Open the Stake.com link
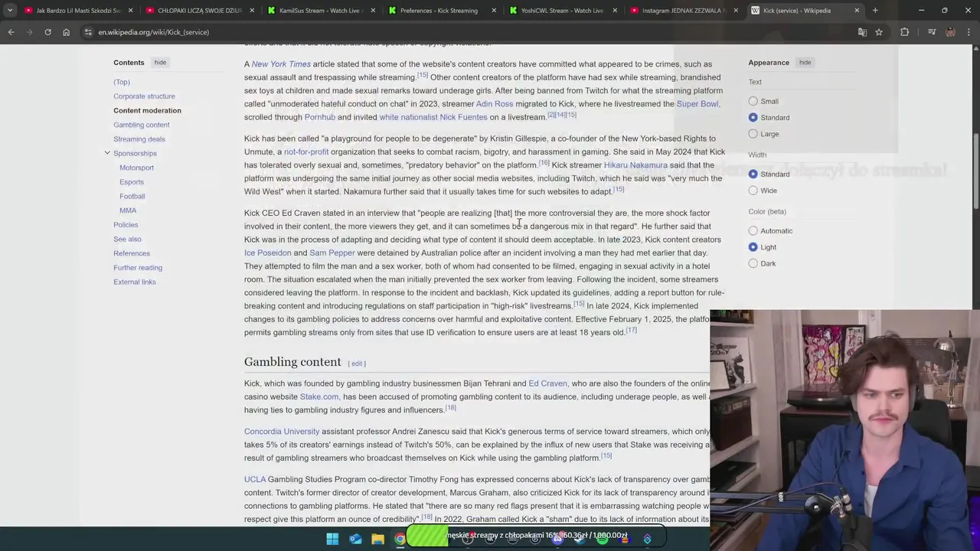The width and height of the screenshot is (980, 551). [319, 396]
